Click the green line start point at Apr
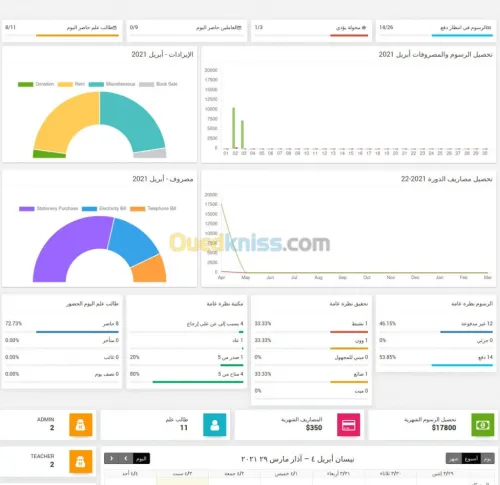This screenshot has width=500, height=485. (x=222, y=204)
